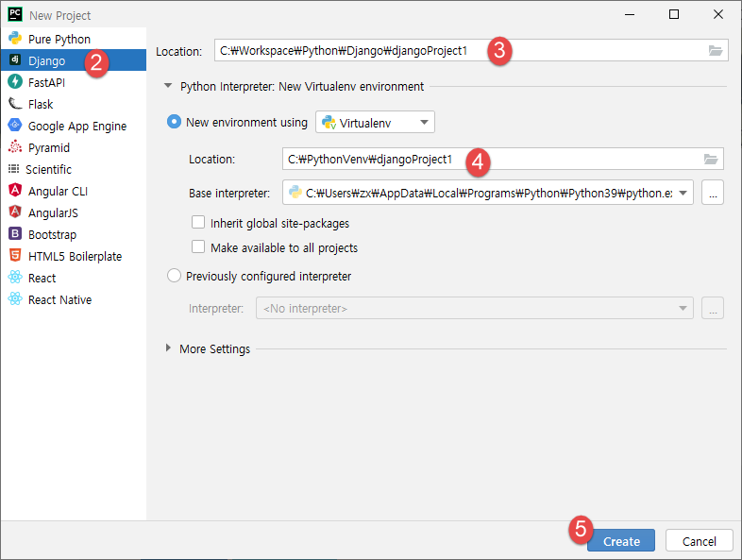Select Previously configured interpreter option
The height and width of the screenshot is (560, 742).
(x=174, y=276)
